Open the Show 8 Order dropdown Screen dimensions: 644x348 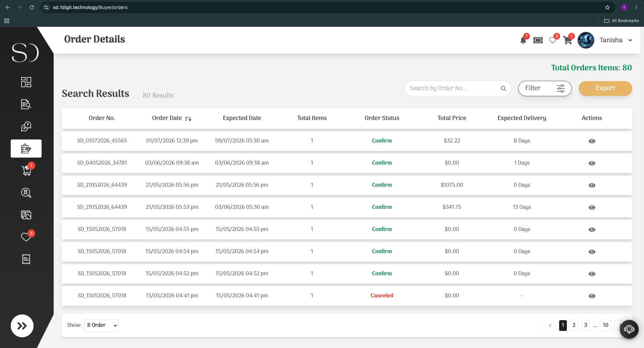coord(101,325)
